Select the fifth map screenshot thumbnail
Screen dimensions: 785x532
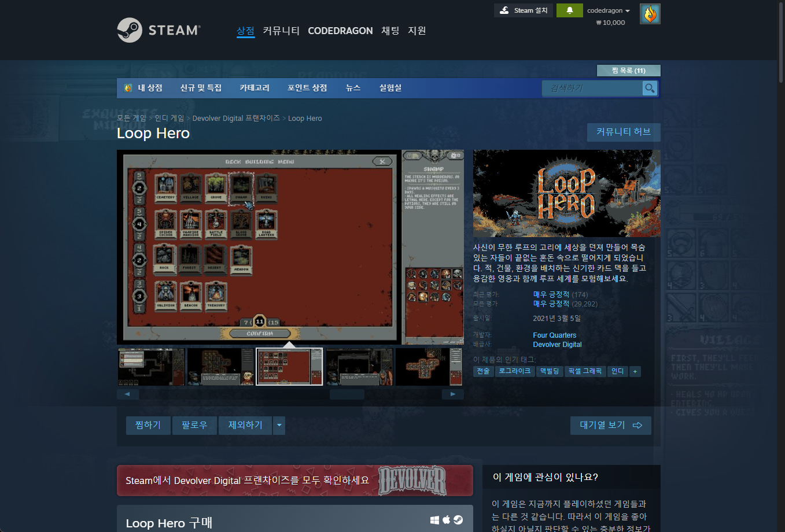tap(429, 367)
